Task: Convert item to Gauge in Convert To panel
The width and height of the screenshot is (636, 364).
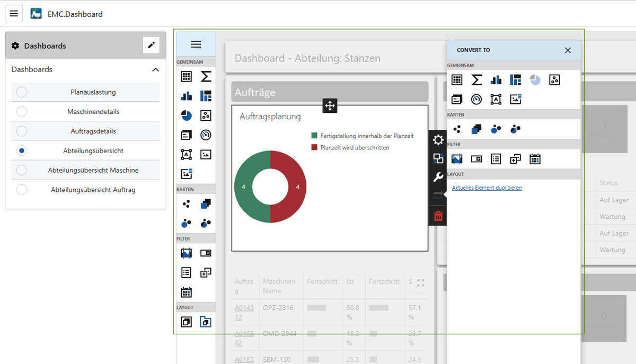Action: [x=476, y=99]
